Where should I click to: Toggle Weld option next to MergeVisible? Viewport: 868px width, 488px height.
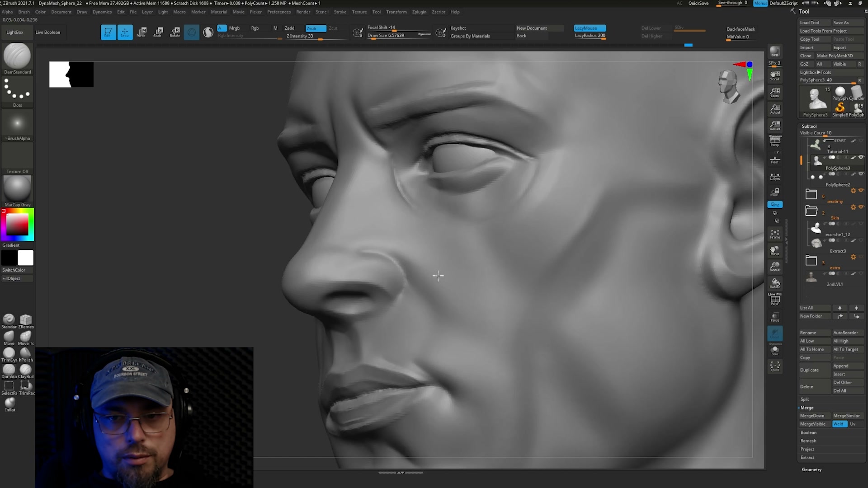pos(839,424)
